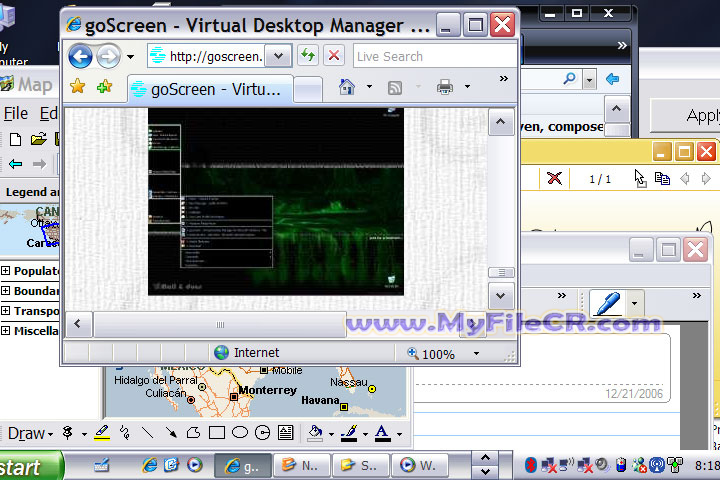Select the blue pen tool
This screenshot has width=720, height=480.
[608, 303]
